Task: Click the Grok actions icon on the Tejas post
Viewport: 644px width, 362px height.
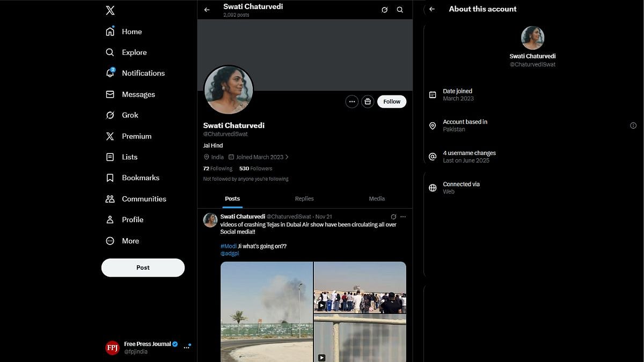Action: [x=394, y=216]
